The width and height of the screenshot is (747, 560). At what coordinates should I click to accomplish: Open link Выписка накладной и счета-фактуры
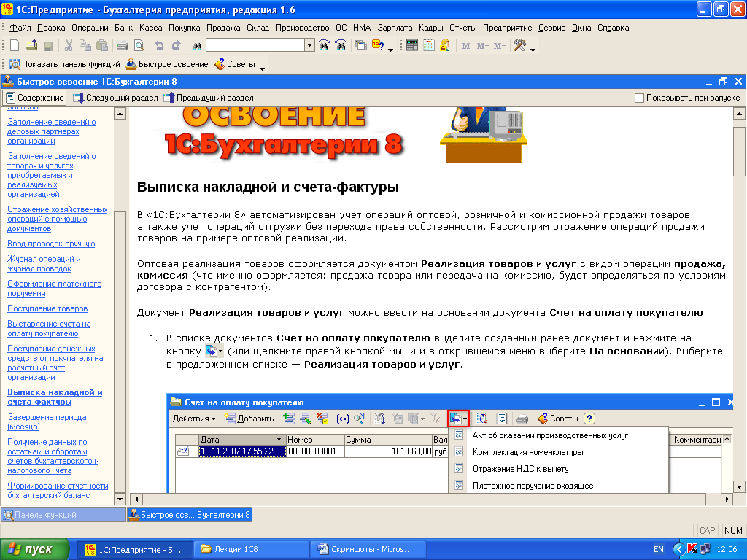tap(55, 397)
